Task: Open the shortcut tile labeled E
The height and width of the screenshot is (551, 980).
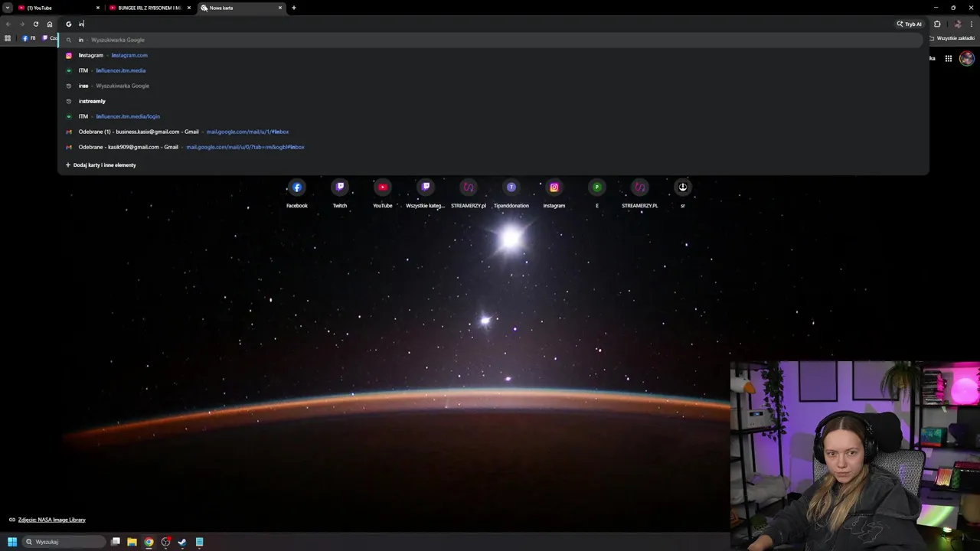Action: coord(597,193)
